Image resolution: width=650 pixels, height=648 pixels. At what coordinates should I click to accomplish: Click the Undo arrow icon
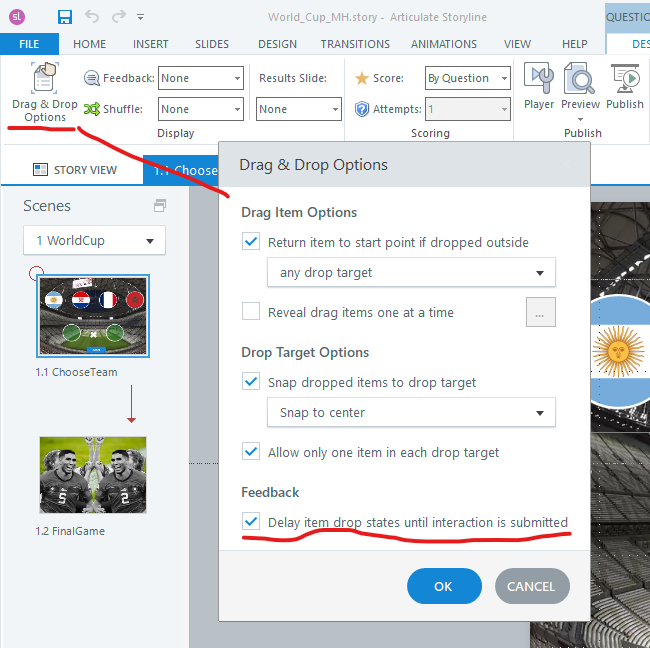92,17
